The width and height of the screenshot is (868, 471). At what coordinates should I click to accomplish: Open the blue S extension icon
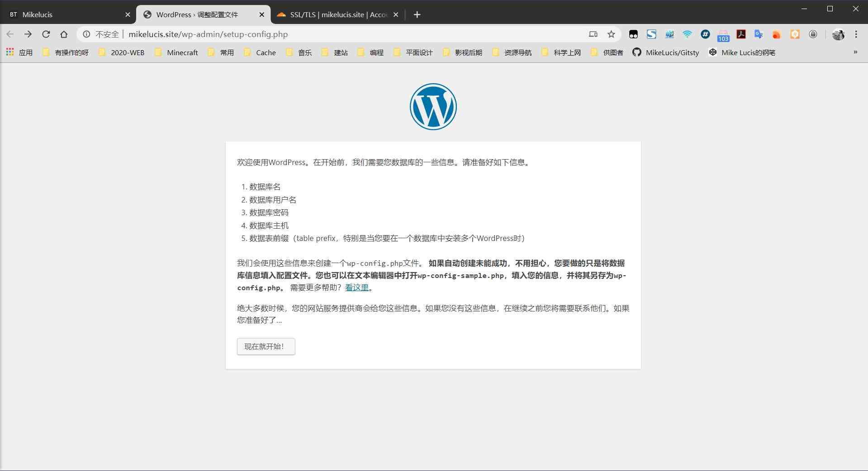point(651,34)
